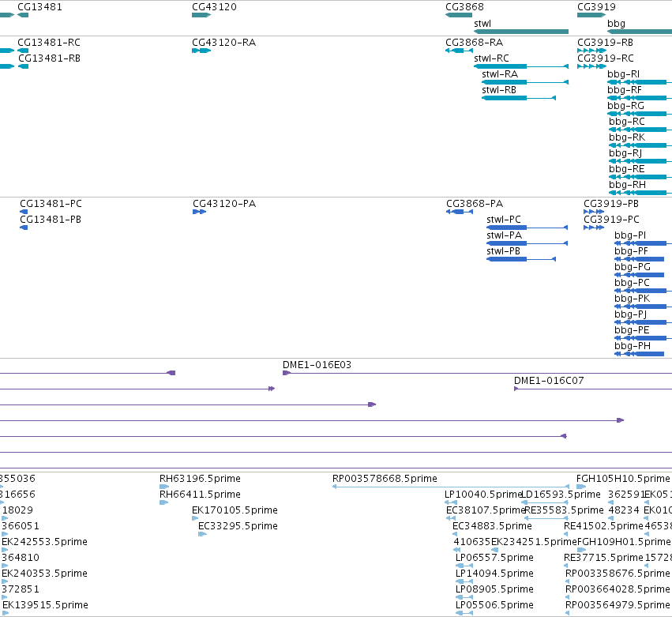
Task: Click the bbg gene label
Action: (616, 24)
